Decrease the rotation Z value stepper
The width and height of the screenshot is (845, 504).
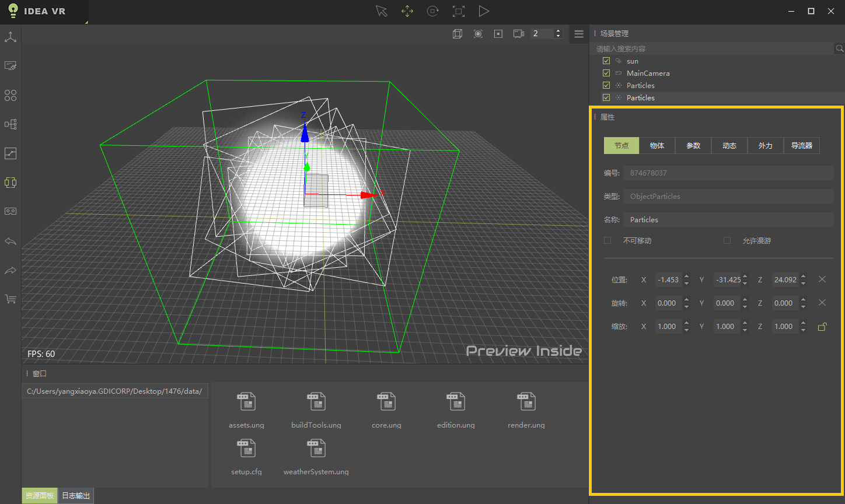(x=803, y=307)
